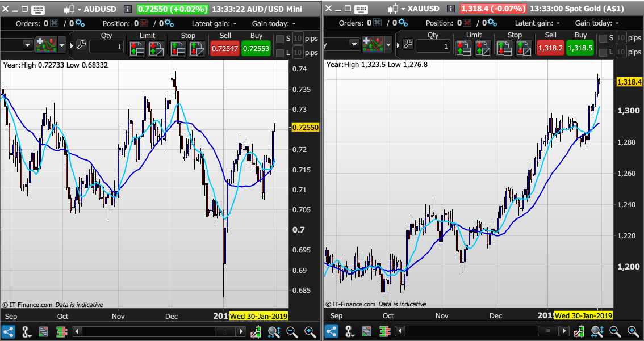Viewport: 644px width, 341px height.
Task: Zoom out XAUUSD chart
Action: pyautogui.click(x=615, y=331)
